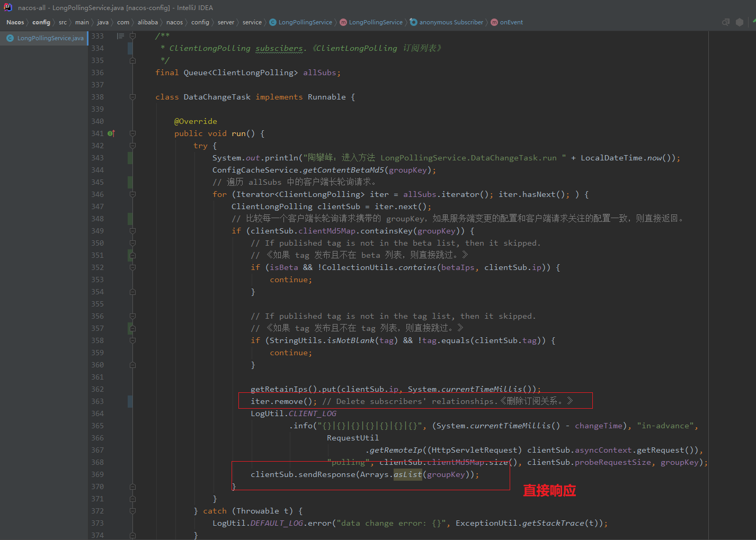
Task: Click the change marker beside line 357
Action: click(130, 328)
